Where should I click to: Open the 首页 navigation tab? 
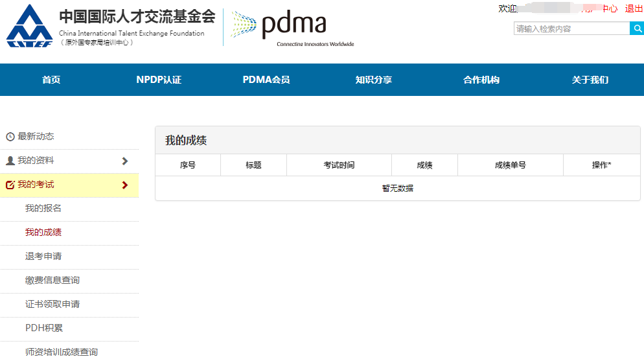[x=51, y=80]
